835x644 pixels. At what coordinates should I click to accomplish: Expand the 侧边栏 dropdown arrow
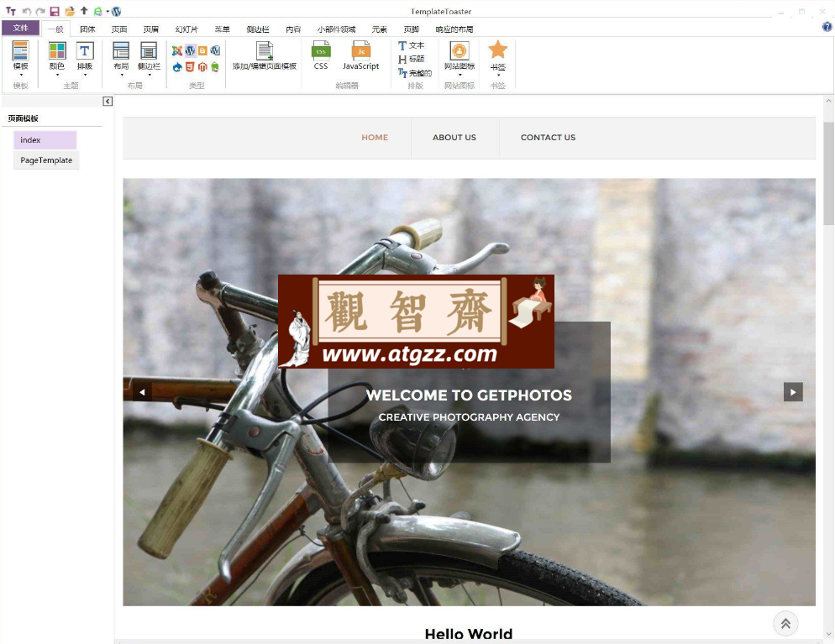(x=149, y=75)
